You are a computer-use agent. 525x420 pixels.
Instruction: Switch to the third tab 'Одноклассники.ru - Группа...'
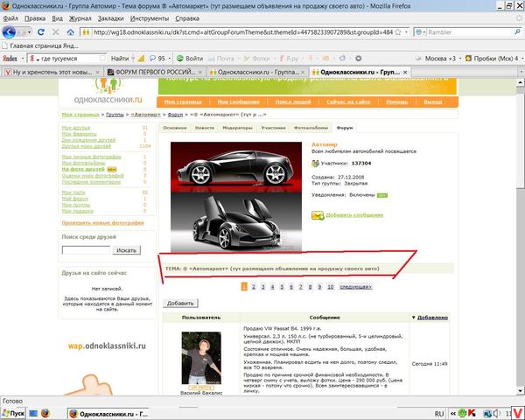(x=257, y=72)
